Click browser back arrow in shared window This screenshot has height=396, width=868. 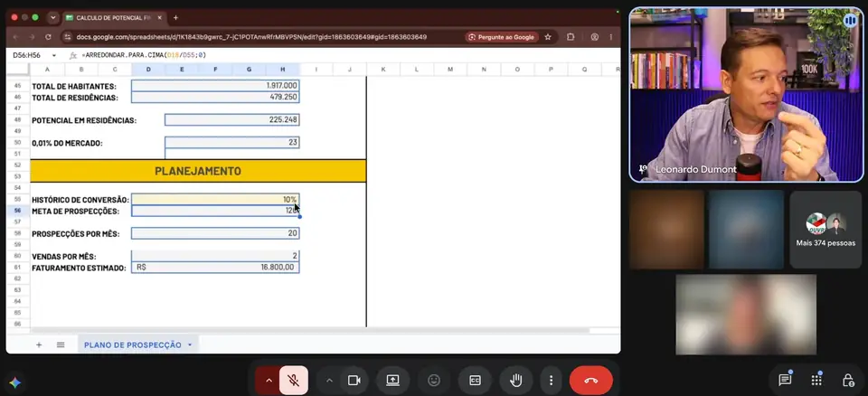15,37
